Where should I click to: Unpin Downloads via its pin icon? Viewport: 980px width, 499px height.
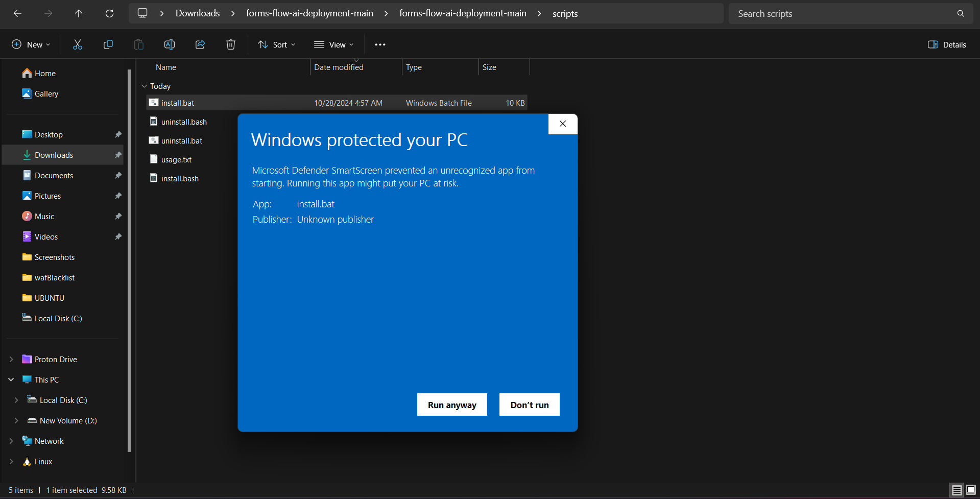coord(118,155)
